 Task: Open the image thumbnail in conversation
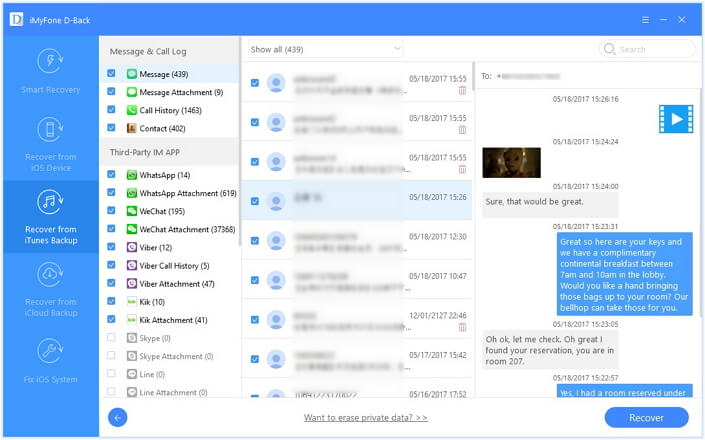point(511,162)
